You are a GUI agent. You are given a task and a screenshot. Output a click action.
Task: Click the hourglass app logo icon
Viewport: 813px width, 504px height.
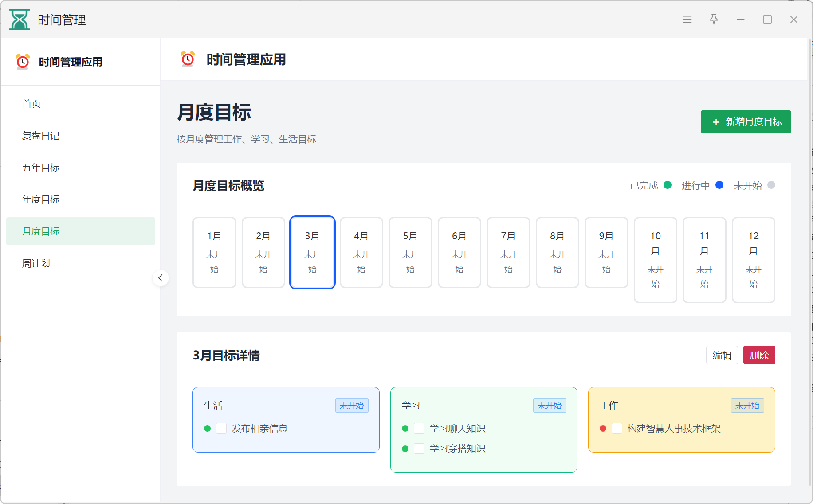tap(20, 20)
